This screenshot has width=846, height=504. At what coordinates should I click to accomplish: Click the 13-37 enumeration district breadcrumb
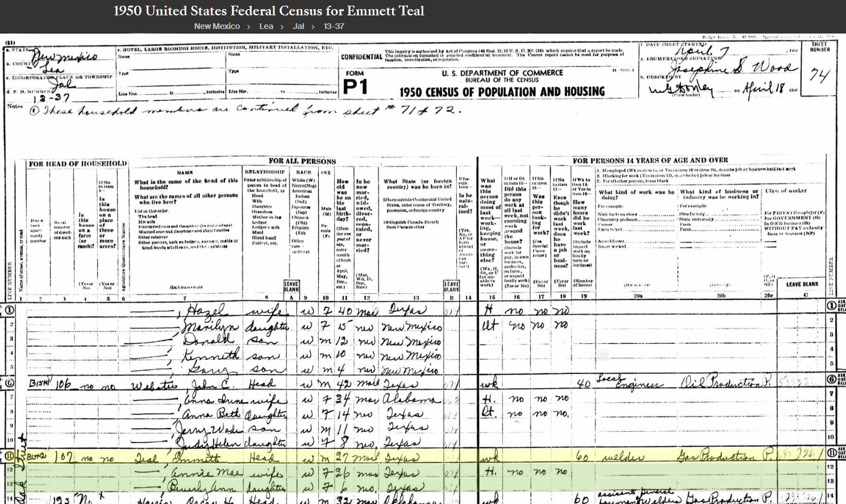point(334,26)
